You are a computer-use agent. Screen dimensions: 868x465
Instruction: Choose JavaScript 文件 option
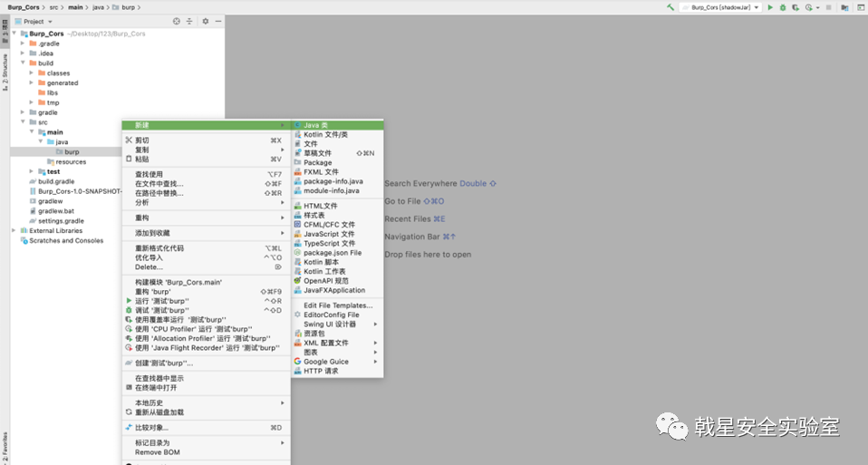click(x=337, y=234)
